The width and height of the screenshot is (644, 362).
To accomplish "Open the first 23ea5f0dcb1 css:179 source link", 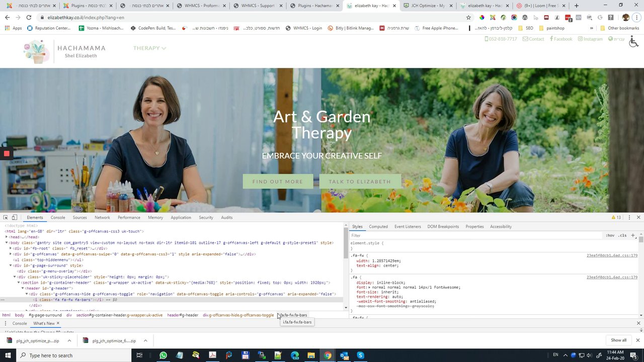I will 612,255.
